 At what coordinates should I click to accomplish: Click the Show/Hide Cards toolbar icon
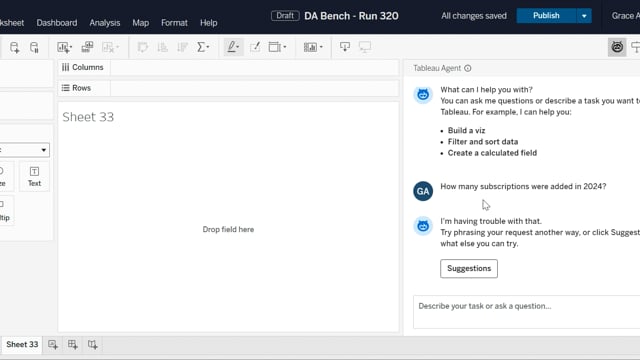coord(313,47)
